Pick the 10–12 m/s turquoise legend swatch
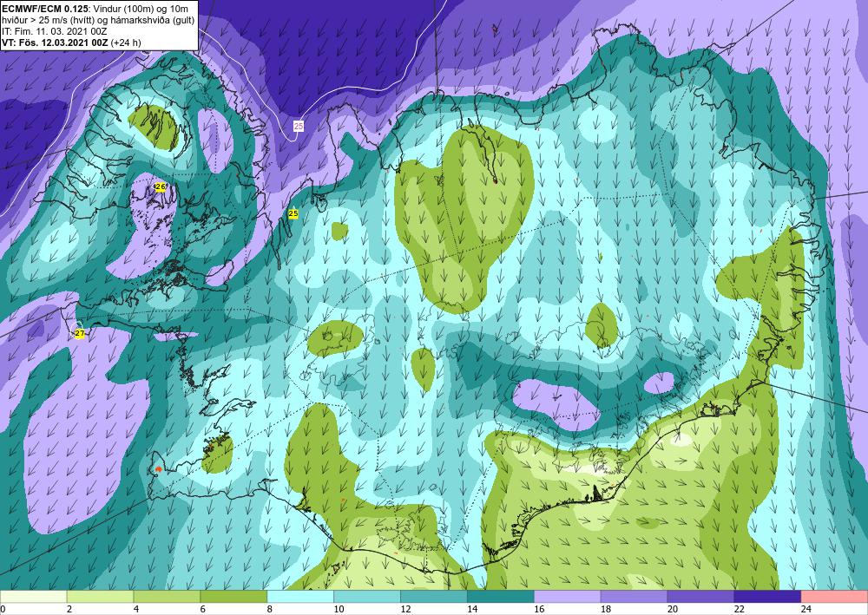 click(367, 597)
